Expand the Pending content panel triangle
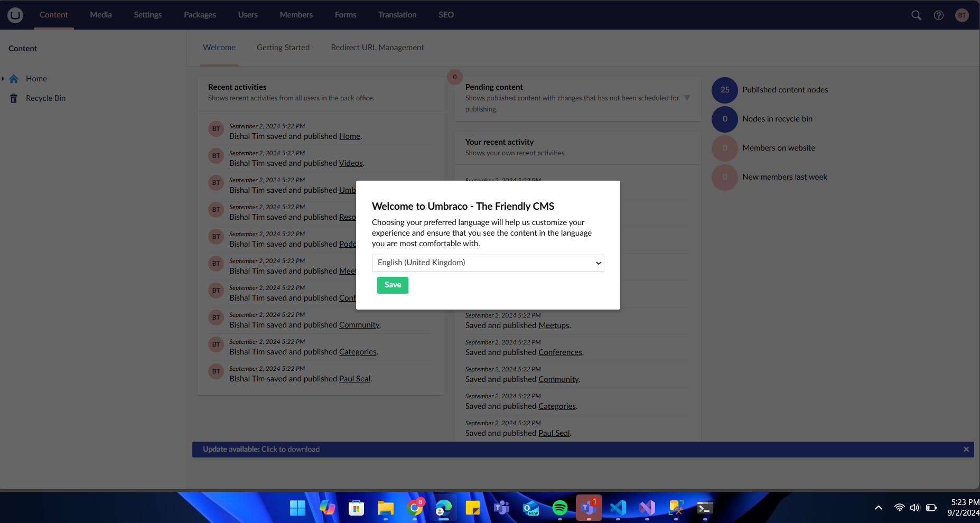 point(687,98)
